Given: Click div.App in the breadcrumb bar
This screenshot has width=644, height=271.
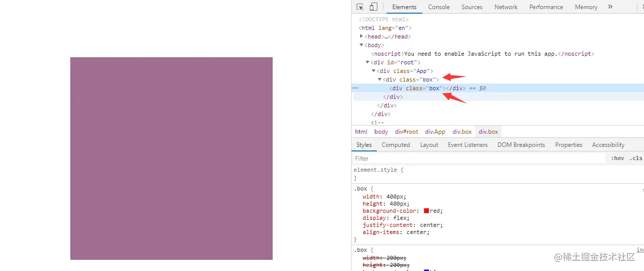Looking at the screenshot, I should pyautogui.click(x=435, y=132).
